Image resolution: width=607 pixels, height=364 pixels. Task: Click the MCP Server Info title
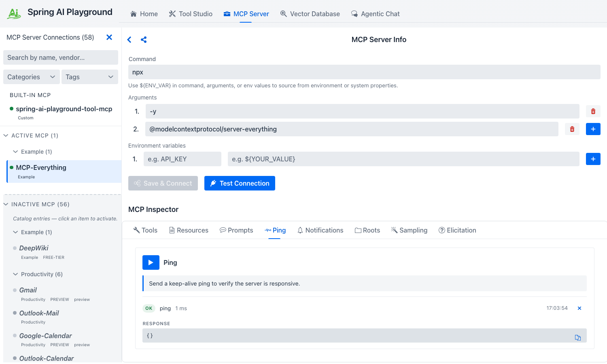(379, 40)
